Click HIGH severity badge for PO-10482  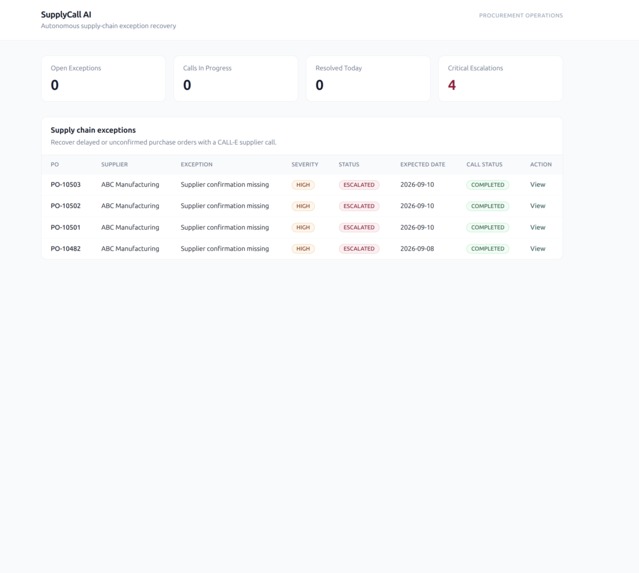click(x=303, y=249)
